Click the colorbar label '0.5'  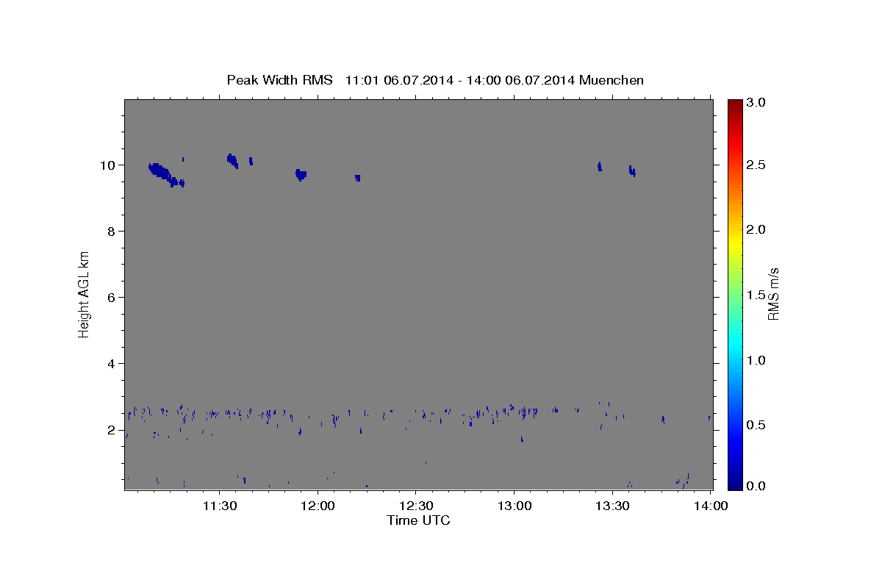point(756,426)
